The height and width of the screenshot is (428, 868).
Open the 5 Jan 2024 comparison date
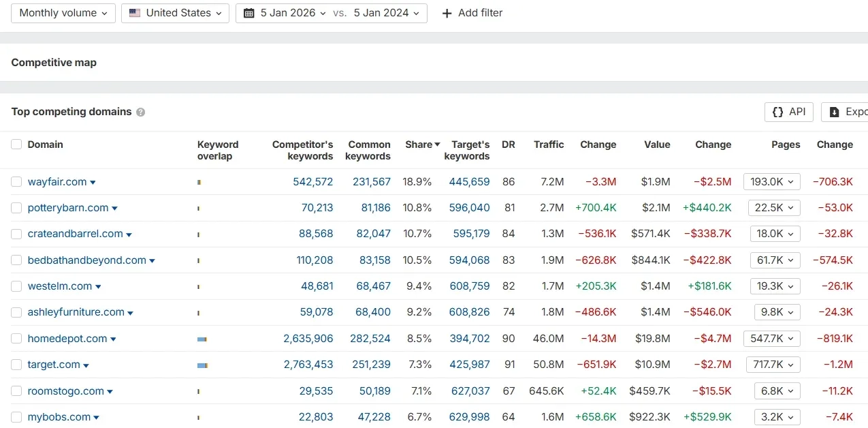(x=387, y=13)
